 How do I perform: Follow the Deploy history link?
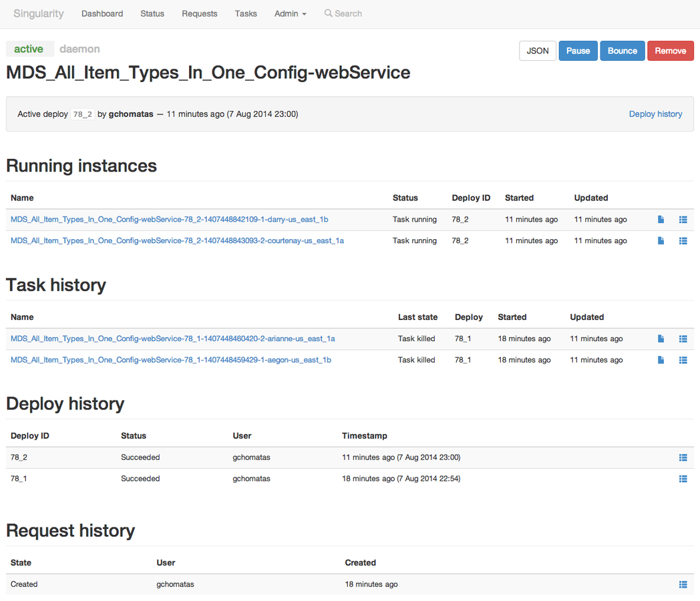pos(655,114)
